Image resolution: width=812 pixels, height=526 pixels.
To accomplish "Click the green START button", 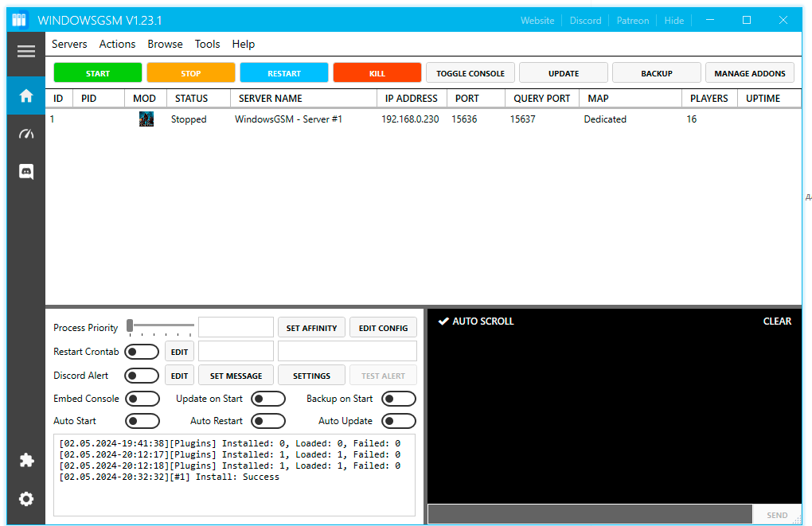I will [98, 73].
